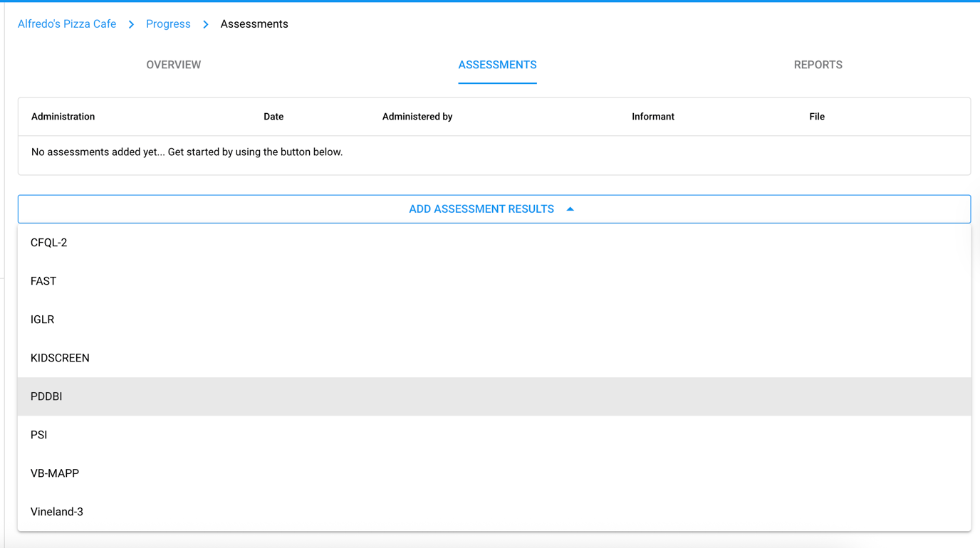Click the breadcrumb chevron after Progress
Screen dimensions: 980x548
tap(205, 23)
